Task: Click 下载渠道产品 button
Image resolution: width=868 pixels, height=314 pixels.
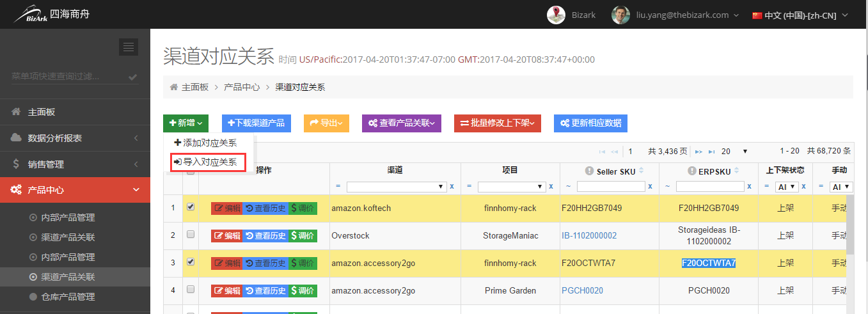Action: (256, 123)
